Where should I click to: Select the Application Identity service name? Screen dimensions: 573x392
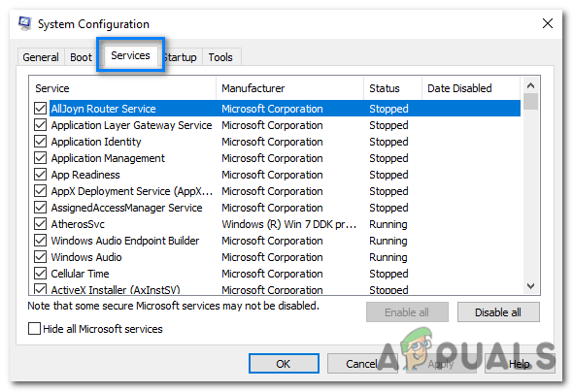(96, 142)
